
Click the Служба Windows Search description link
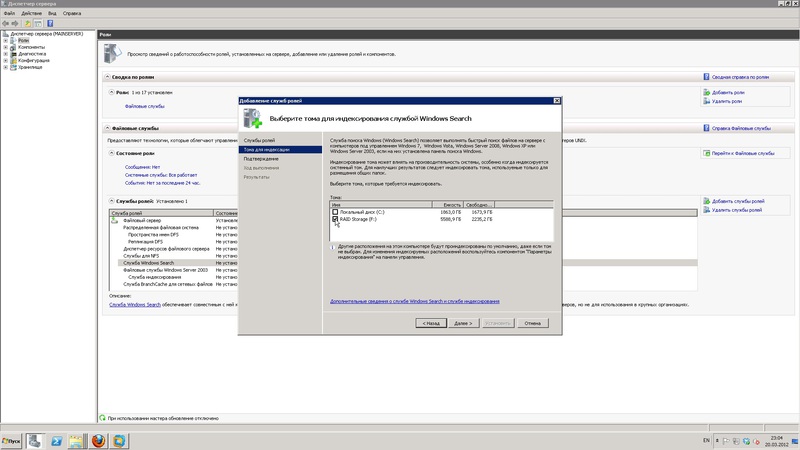135,305
